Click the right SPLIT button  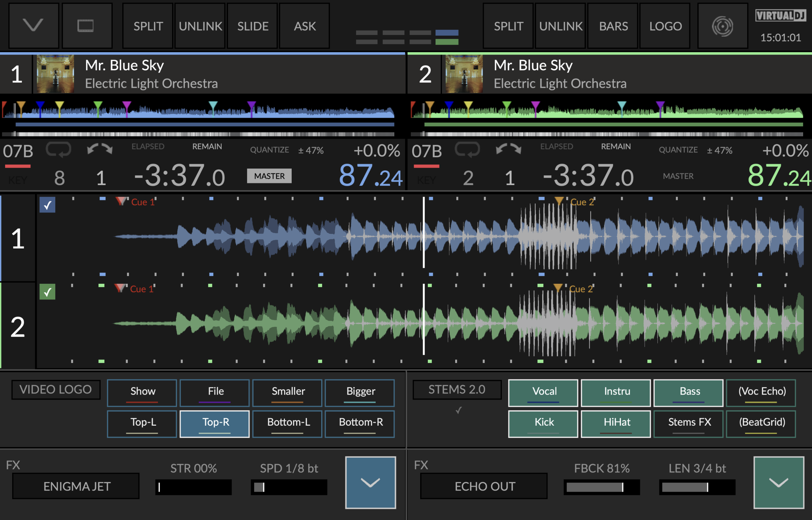pos(508,26)
